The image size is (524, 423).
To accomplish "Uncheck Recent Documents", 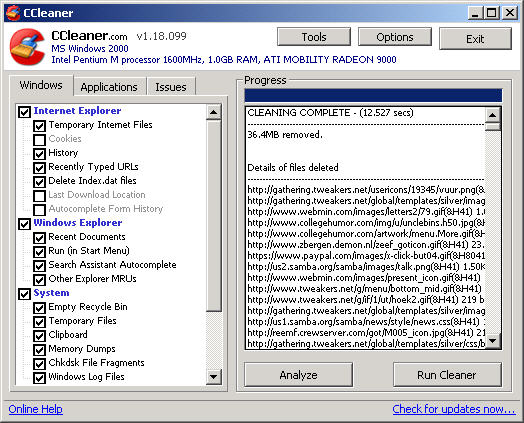I will [39, 238].
